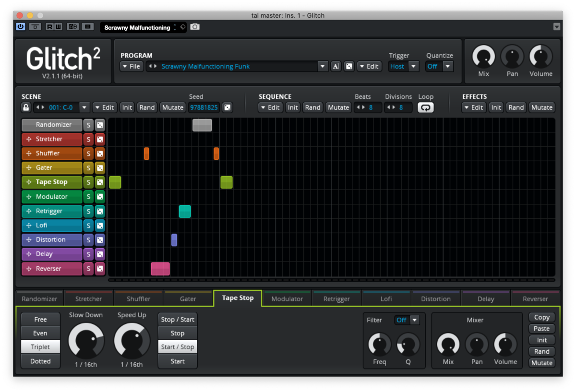576x392 pixels.
Task: Click the Retrigger row dice icon
Action: tap(100, 211)
